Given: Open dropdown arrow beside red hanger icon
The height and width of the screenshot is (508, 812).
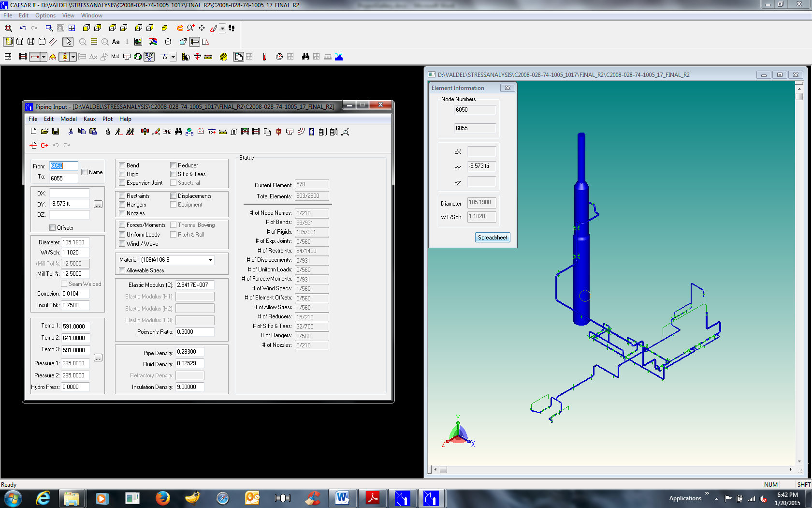Looking at the screenshot, I should tap(73, 57).
